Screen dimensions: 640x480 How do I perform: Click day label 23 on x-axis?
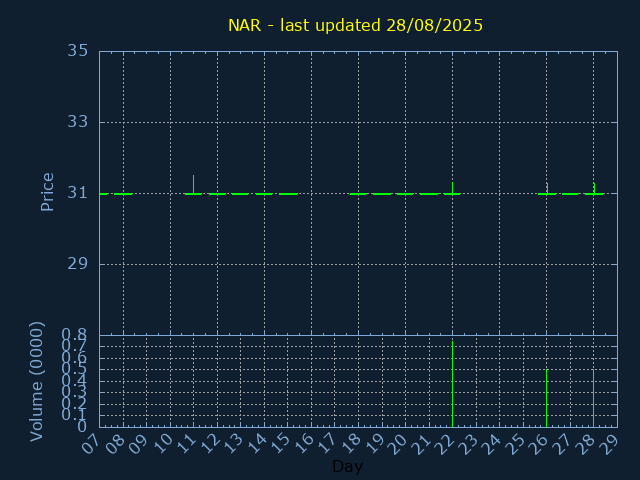tap(467, 444)
